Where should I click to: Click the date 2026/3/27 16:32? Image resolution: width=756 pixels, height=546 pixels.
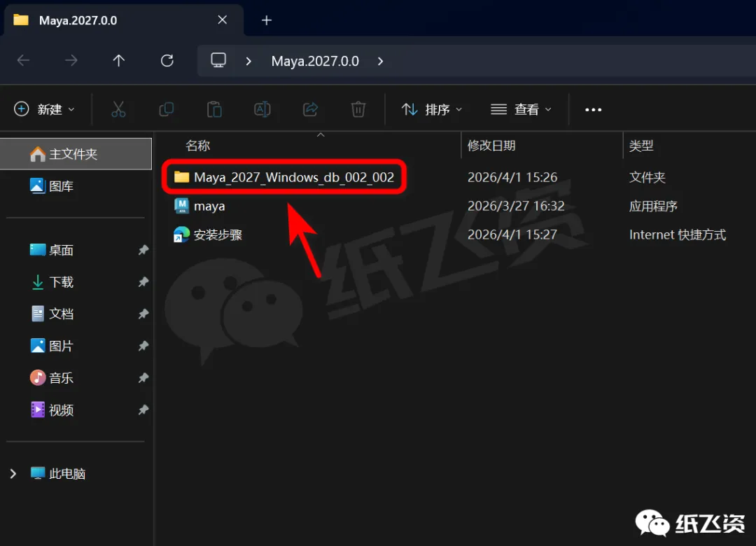coord(516,206)
